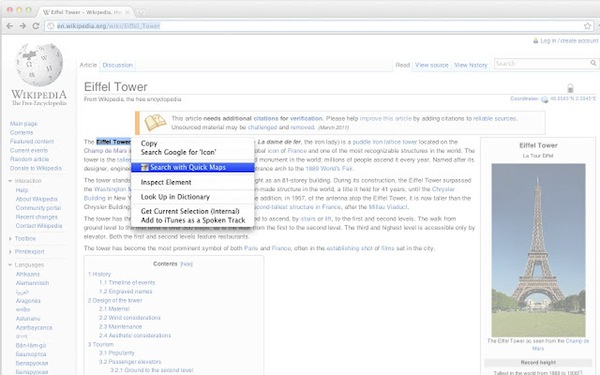The height and width of the screenshot is (375, 600).
Task: Open the Help sidebar link
Action: [x=21, y=190]
